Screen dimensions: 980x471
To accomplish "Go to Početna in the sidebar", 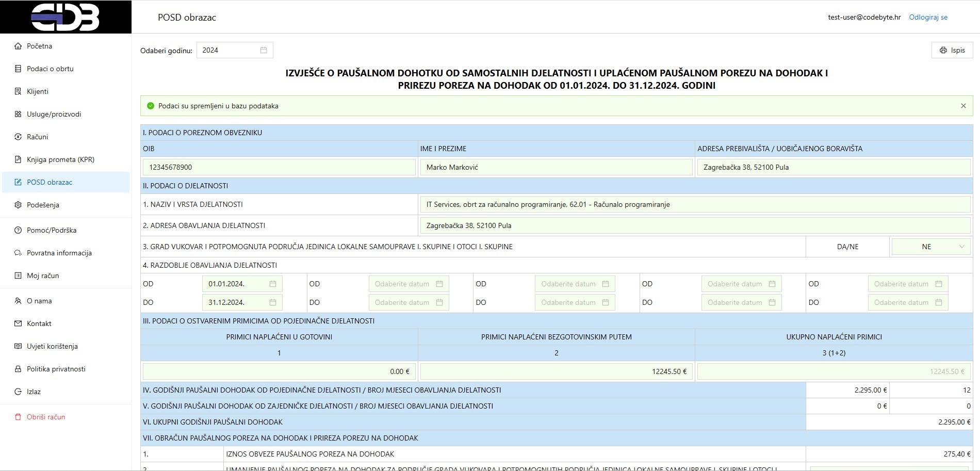I will click(66, 46).
